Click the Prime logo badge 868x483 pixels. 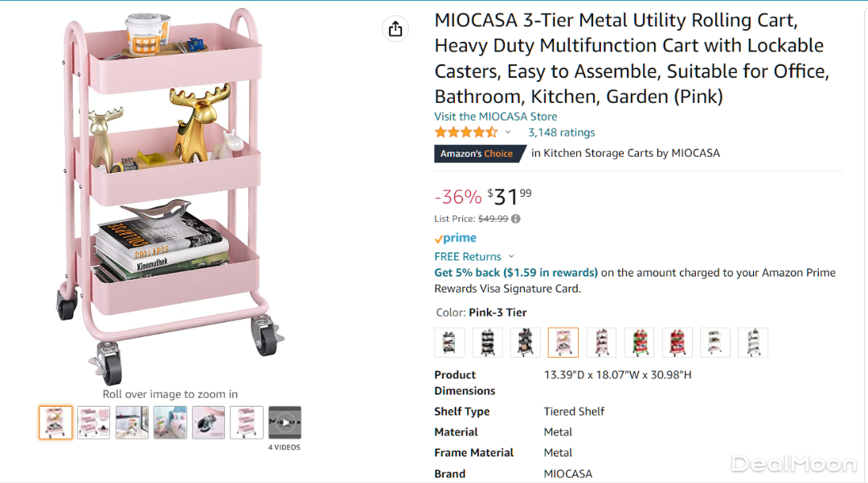456,239
